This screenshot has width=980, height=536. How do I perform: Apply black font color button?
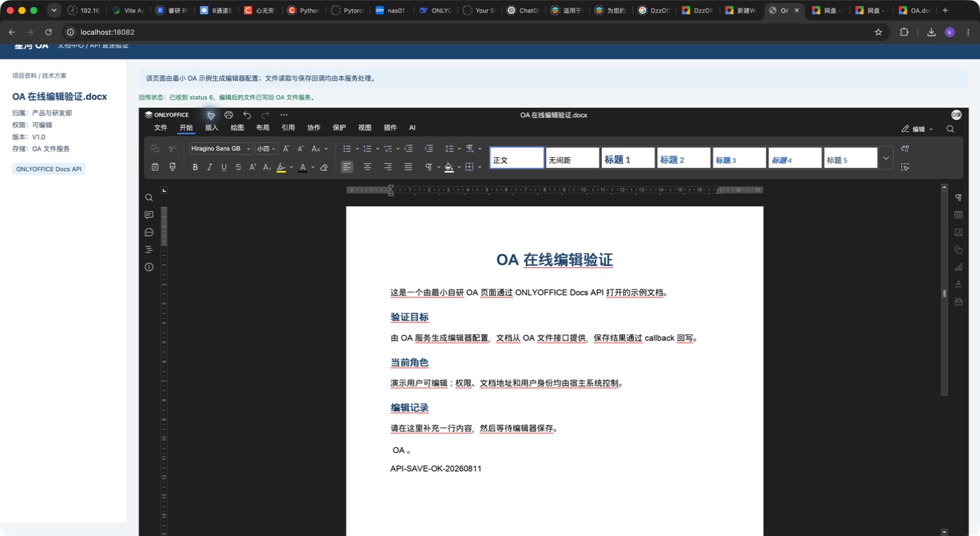pyautogui.click(x=303, y=167)
